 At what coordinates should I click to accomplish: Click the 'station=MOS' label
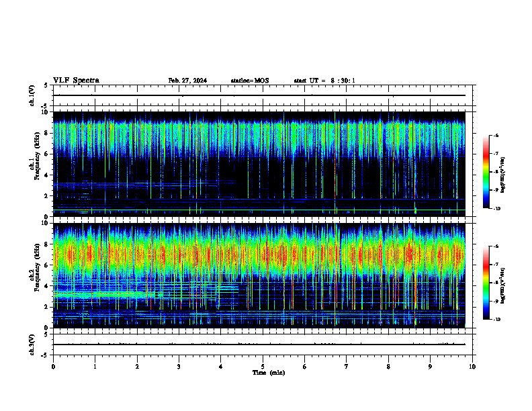[250, 81]
